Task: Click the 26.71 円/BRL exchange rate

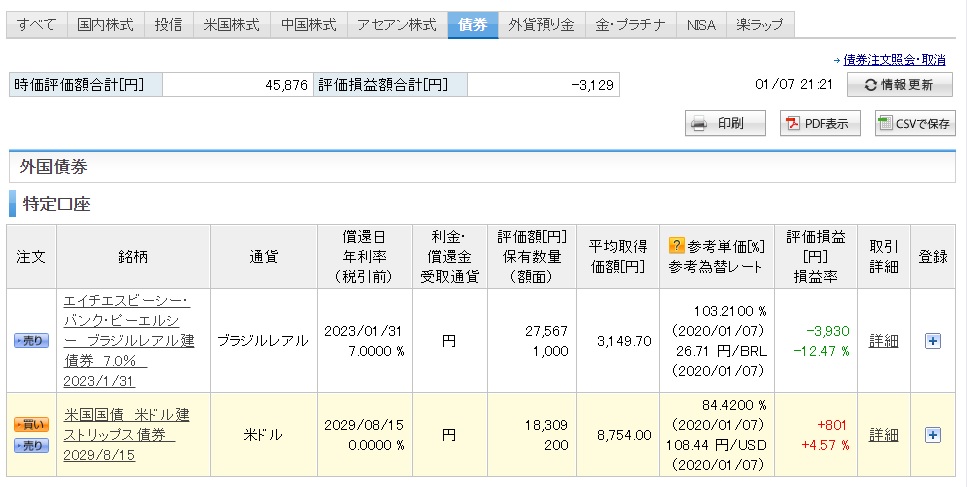Action: pyautogui.click(x=722, y=351)
